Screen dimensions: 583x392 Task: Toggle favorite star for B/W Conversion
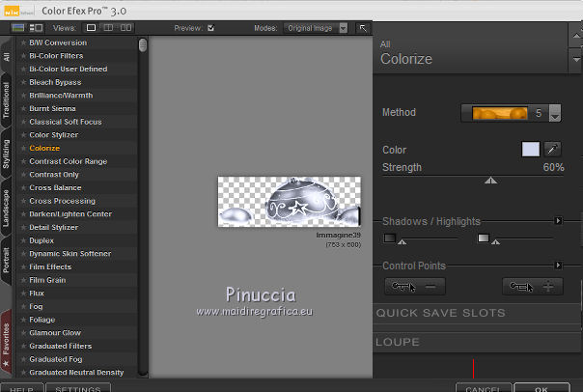[23, 42]
